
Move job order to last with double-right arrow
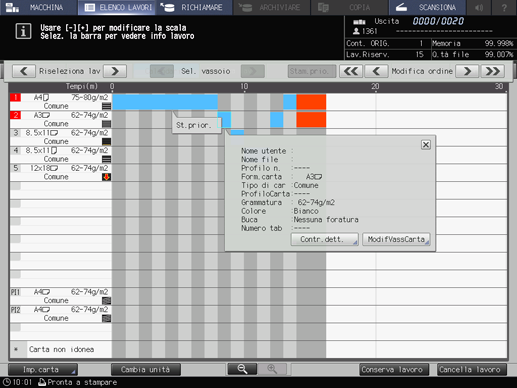pos(493,71)
